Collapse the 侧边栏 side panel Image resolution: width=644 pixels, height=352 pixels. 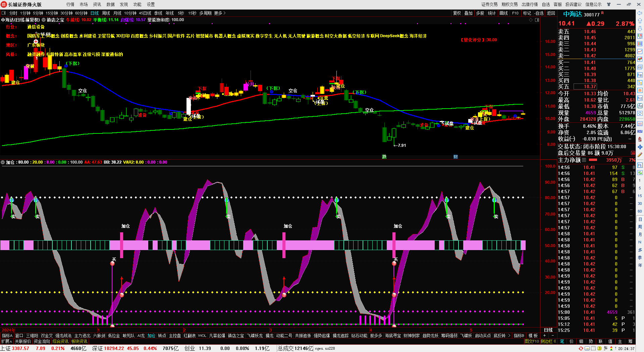click(x=548, y=341)
